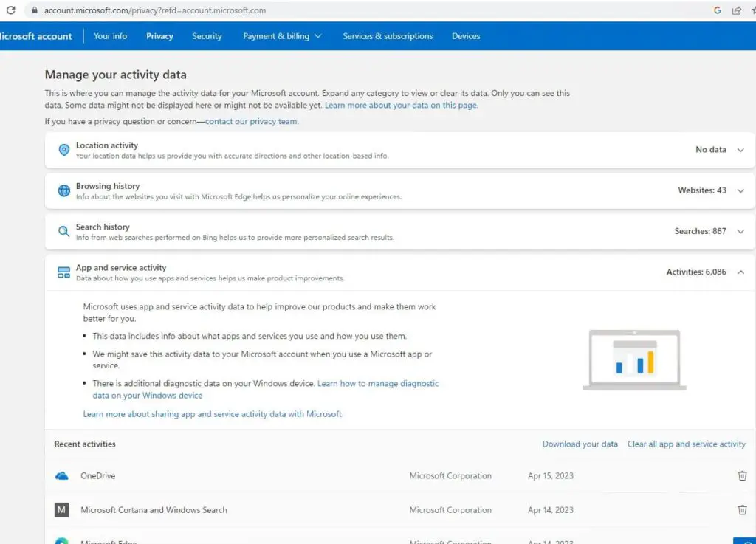Switch to the Security tab
This screenshot has width=756, height=544.
click(207, 35)
